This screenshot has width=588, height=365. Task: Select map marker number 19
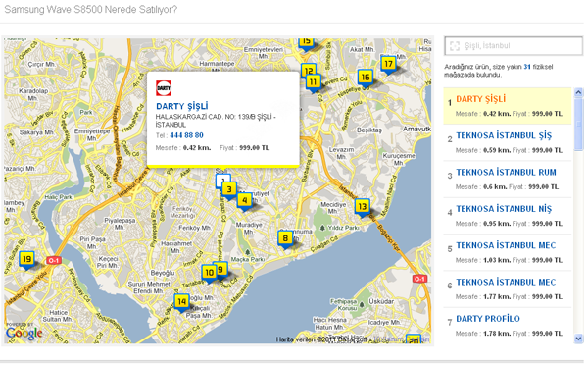pyautogui.click(x=26, y=259)
